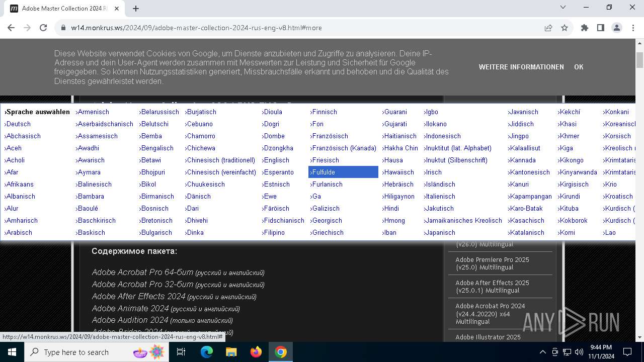The width and height of the screenshot is (644, 362).
Task: Launch Microsoft Edge from taskbar
Action: (x=207, y=352)
